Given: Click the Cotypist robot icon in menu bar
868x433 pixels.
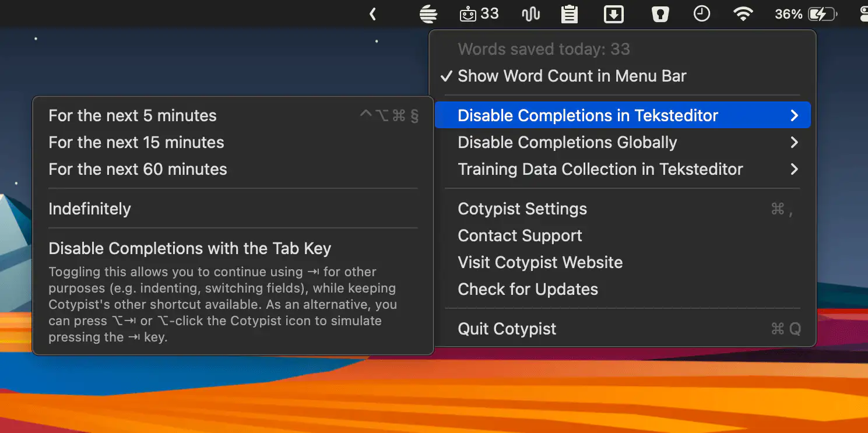Looking at the screenshot, I should click(x=468, y=14).
